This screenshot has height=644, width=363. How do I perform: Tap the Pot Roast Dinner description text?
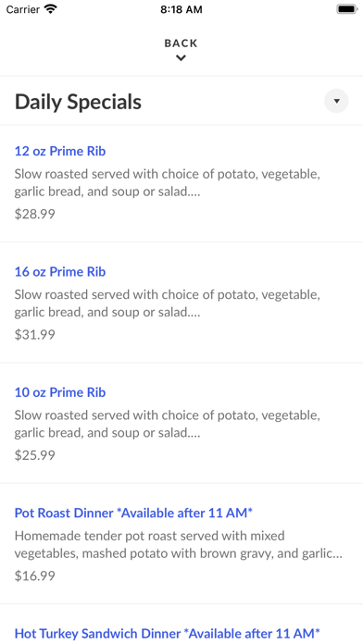pyautogui.click(x=179, y=544)
